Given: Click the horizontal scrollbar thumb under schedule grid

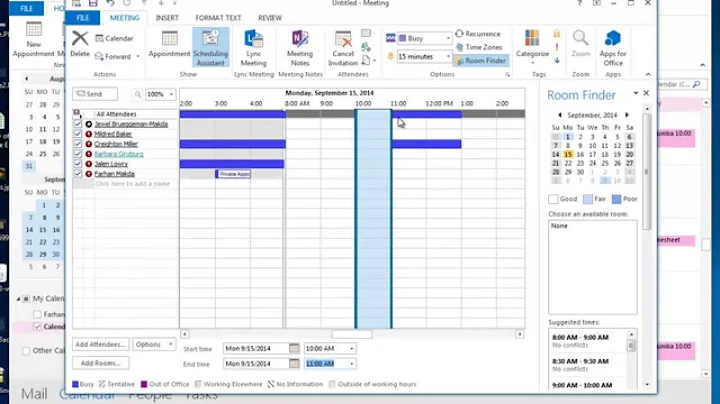Looking at the screenshot, I should (352, 334).
